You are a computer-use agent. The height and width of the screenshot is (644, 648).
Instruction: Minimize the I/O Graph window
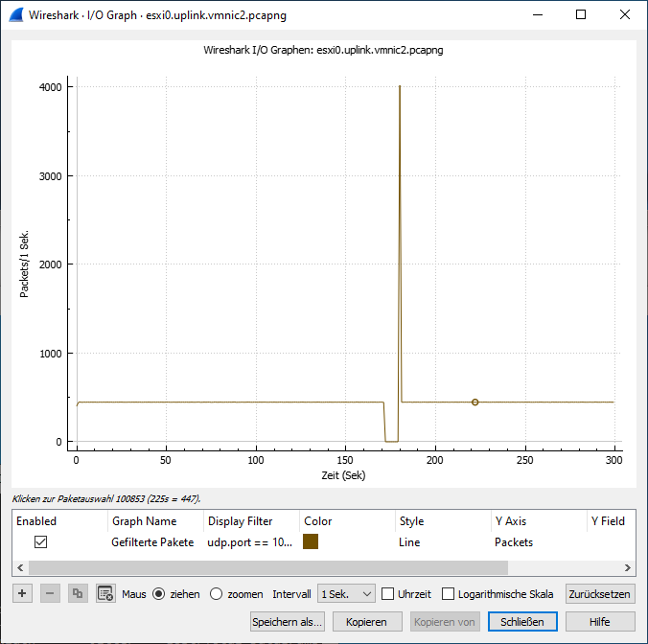coord(537,15)
